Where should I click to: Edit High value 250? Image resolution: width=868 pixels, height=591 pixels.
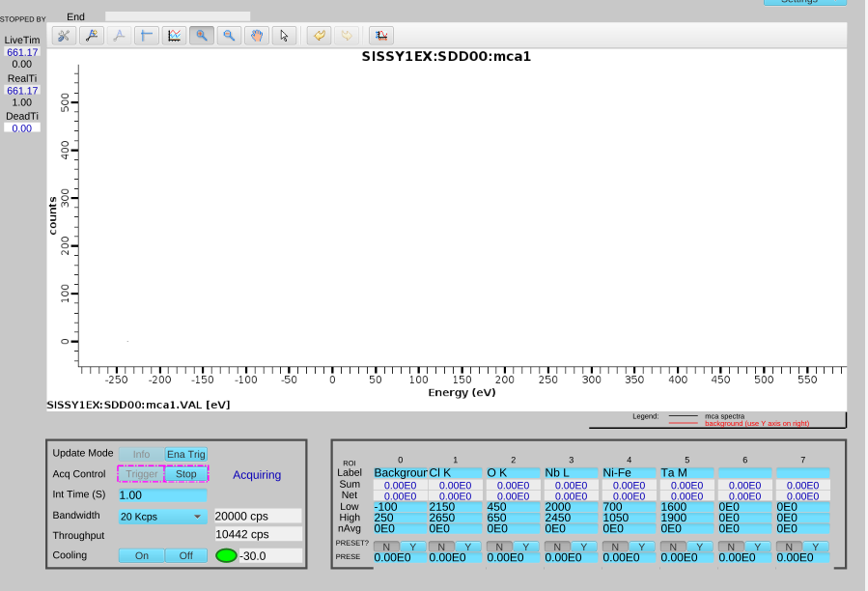click(401, 518)
